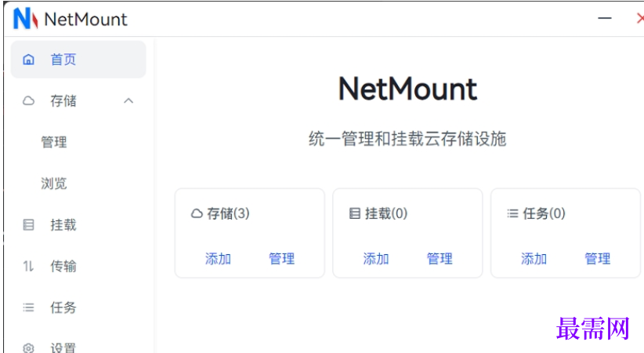
Task: Select the 存储 menu label in sidebar
Action: 63,100
